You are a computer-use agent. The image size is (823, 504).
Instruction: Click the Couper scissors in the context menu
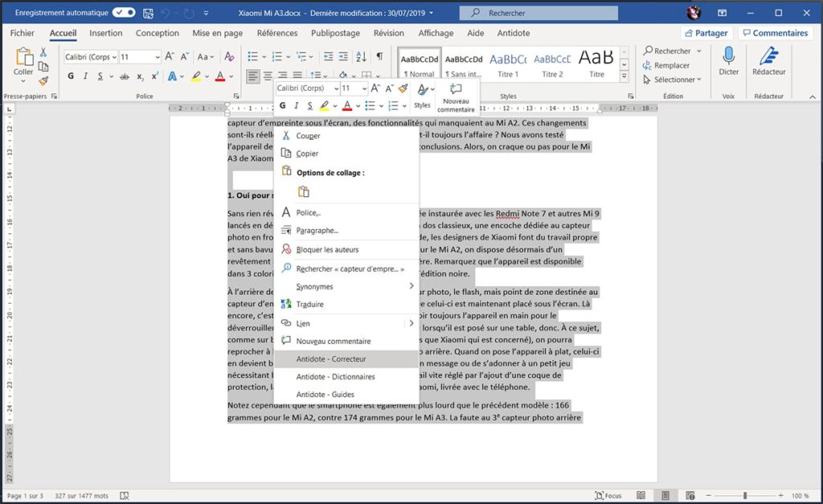(286, 136)
